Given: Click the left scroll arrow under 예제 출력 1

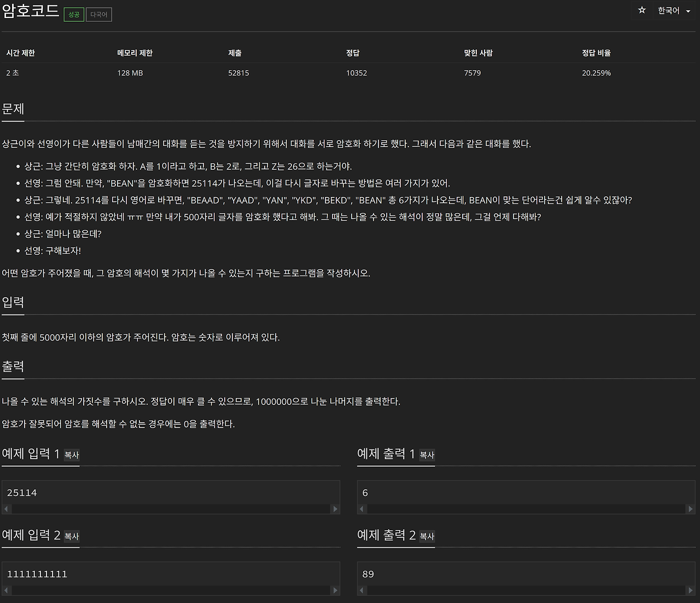Looking at the screenshot, I should (361, 508).
